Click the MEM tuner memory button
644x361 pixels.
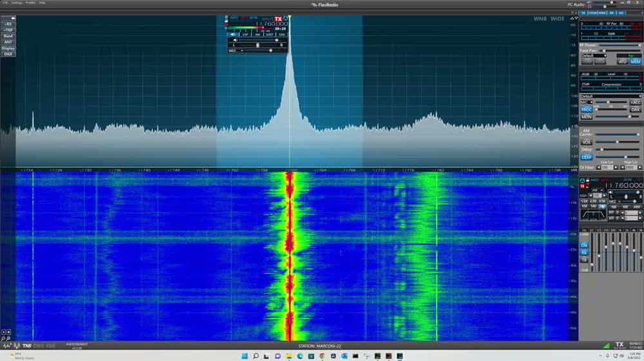[635, 62]
